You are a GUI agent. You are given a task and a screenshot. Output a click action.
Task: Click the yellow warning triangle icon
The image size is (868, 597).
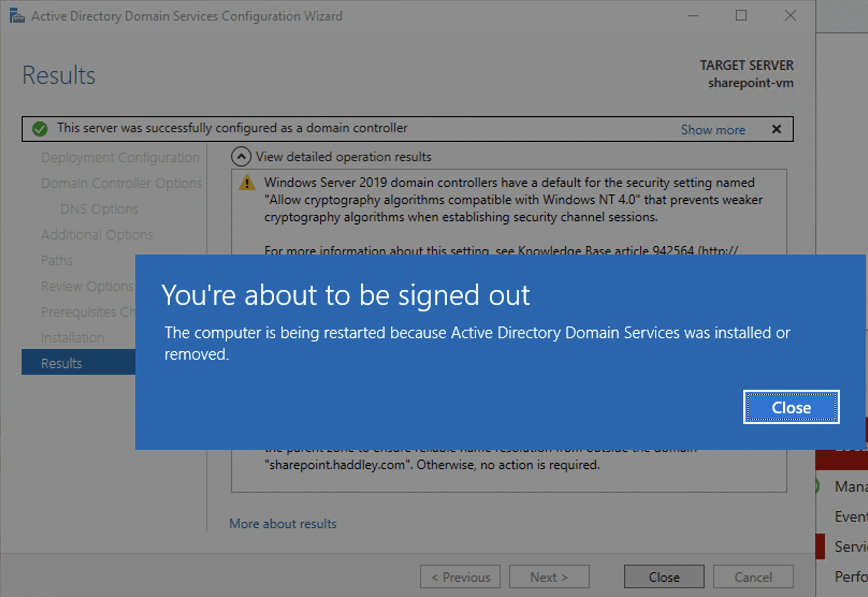[x=247, y=183]
